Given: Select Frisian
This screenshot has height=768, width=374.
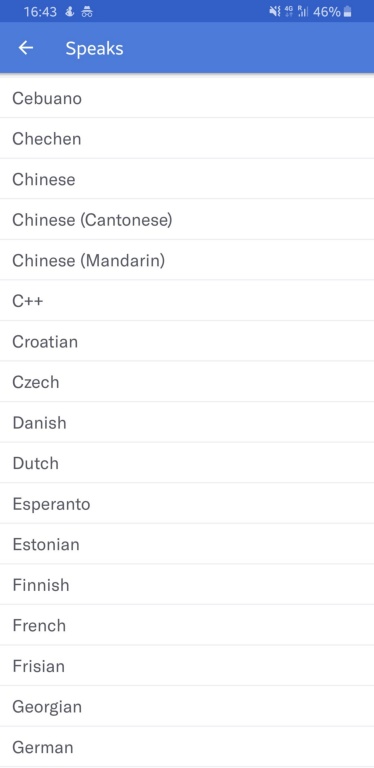Looking at the screenshot, I should (x=187, y=666).
